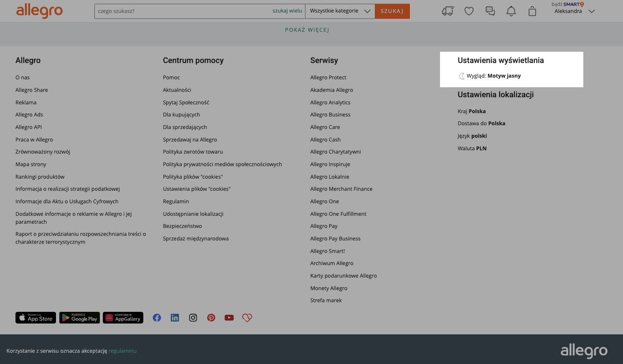623x364 pixels.
Task: Open Polityka zwrotów towaru link
Action: (x=193, y=152)
